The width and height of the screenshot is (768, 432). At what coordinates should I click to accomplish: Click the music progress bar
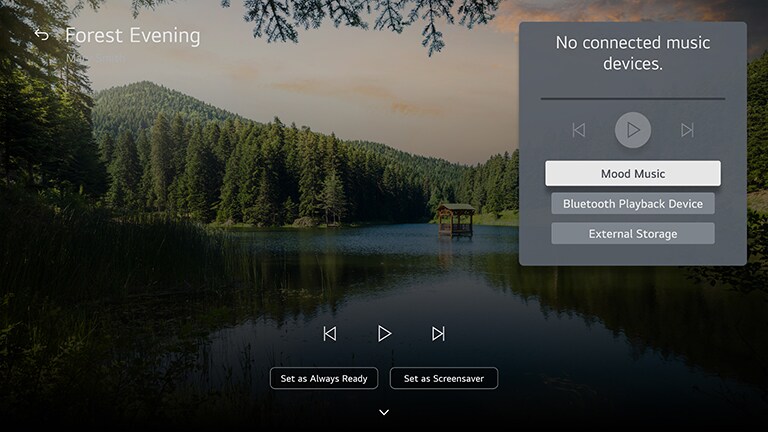[x=632, y=99]
